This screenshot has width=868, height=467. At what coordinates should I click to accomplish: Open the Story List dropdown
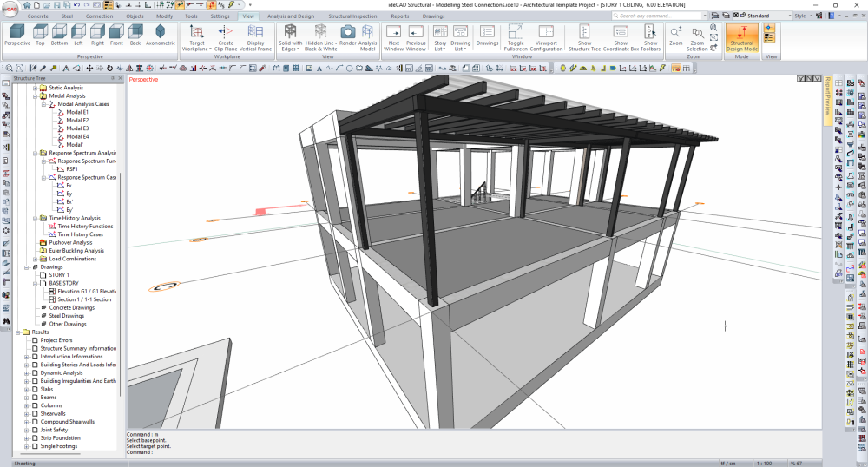point(440,35)
